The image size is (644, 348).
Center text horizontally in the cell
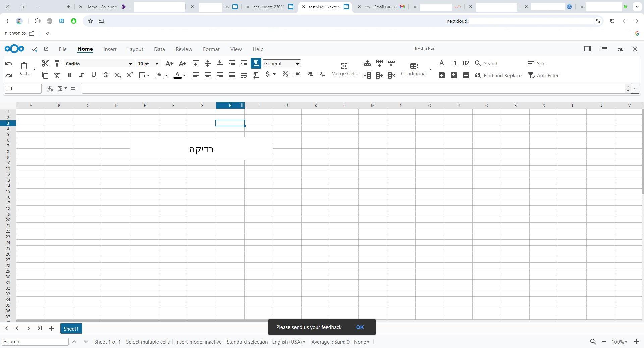(x=208, y=75)
